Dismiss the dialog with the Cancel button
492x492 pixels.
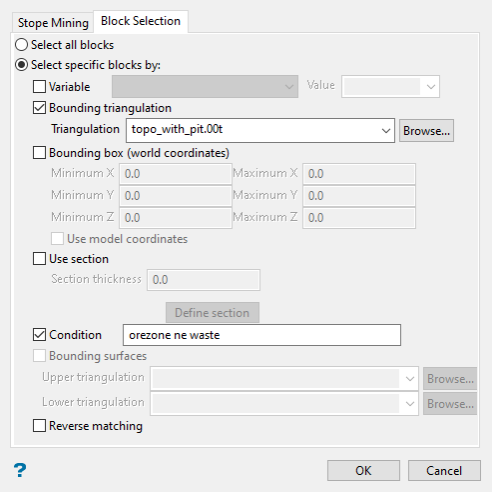(444, 471)
